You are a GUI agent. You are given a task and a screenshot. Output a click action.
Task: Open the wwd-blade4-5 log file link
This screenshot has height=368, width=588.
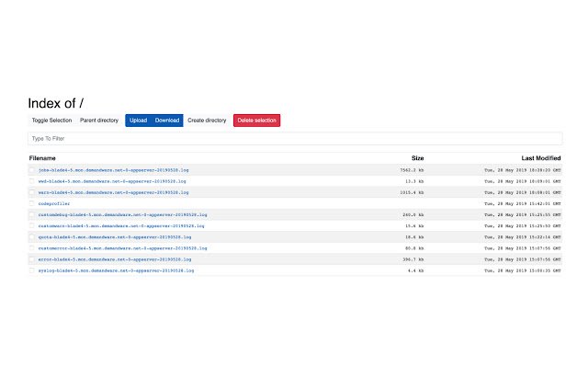pyautogui.click(x=112, y=181)
